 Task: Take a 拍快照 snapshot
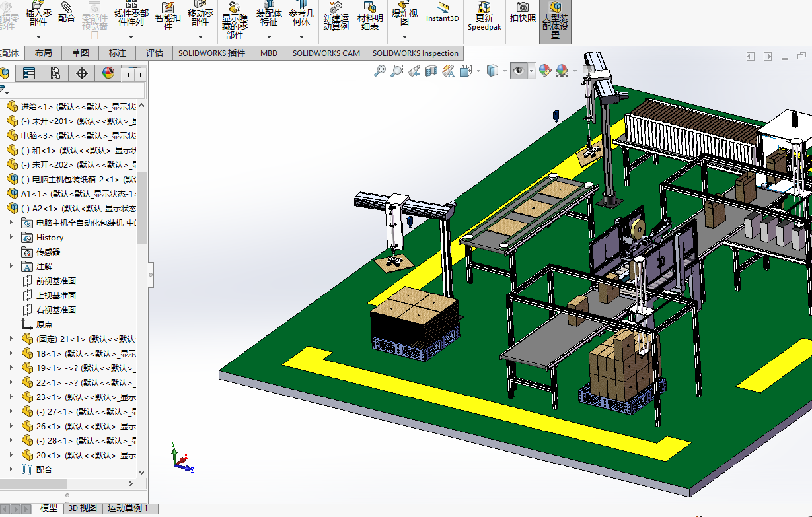(523, 12)
